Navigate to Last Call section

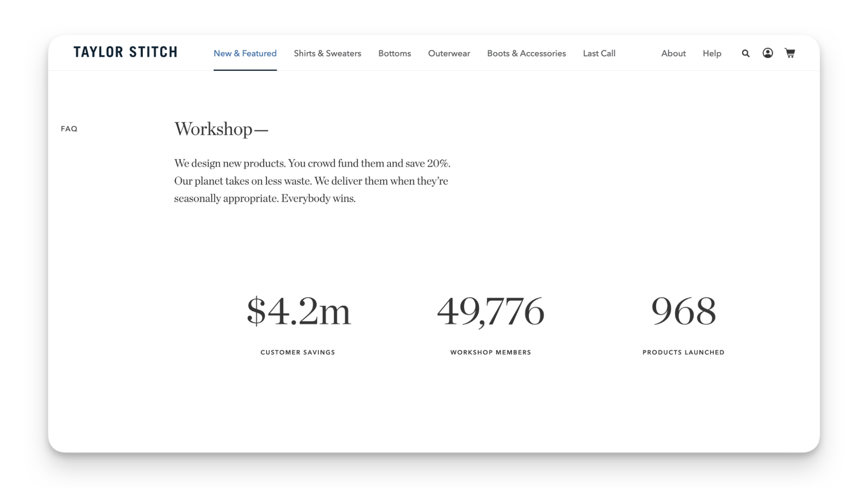tap(599, 53)
